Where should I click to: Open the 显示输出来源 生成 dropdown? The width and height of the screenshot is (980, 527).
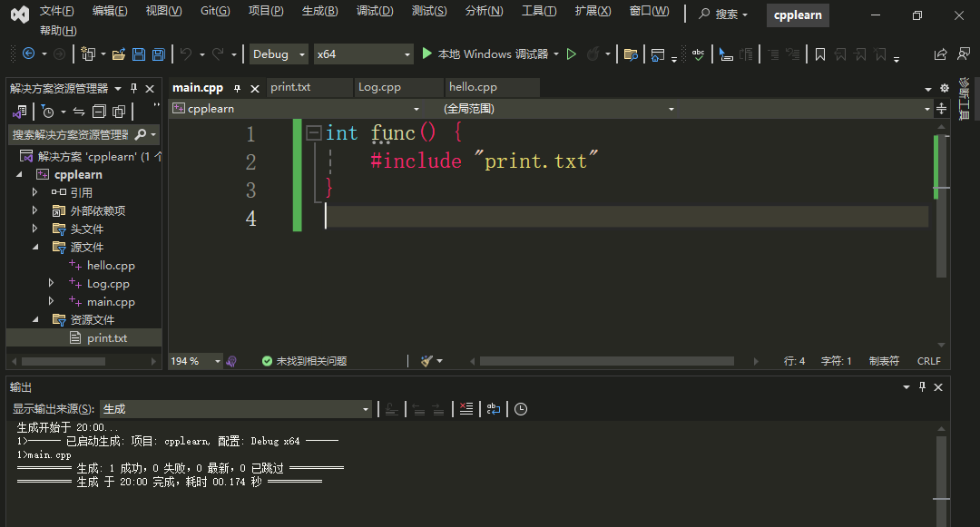pos(236,409)
